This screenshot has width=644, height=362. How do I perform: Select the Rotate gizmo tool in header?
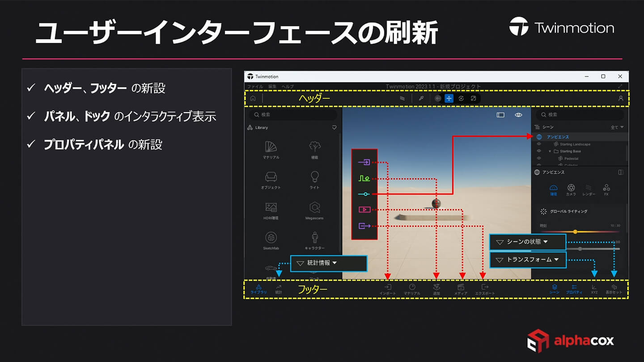pos(461,98)
